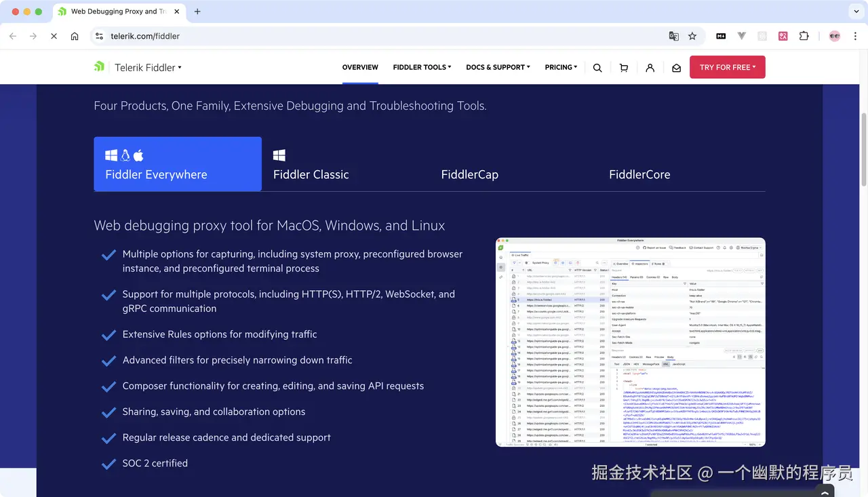The image size is (868, 497).
Task: Open the shopping cart icon
Action: click(624, 67)
